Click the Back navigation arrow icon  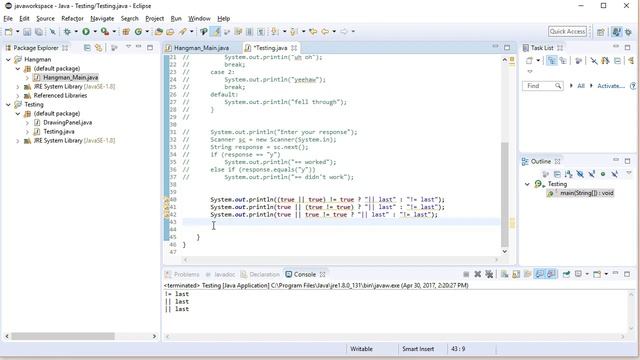[325, 31]
